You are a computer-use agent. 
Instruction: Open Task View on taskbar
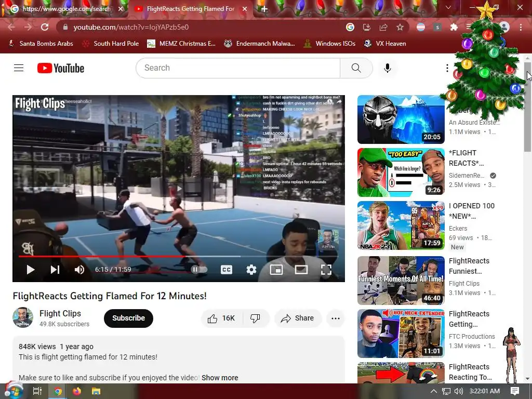(x=37, y=391)
